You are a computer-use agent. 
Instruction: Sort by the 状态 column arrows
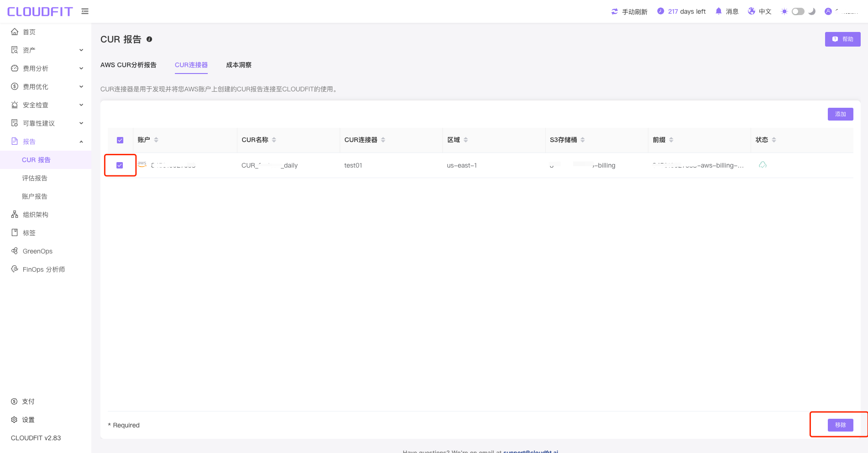(x=774, y=140)
